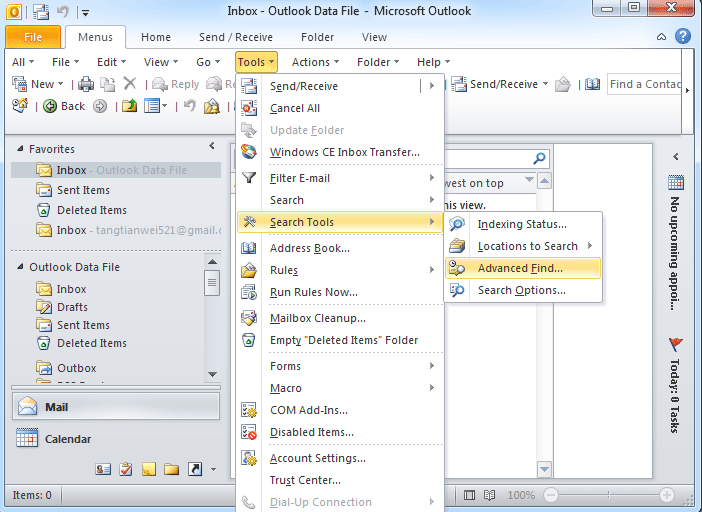Click the folder list scrollbar down arrow
This screenshot has width=702, height=512.
click(213, 374)
